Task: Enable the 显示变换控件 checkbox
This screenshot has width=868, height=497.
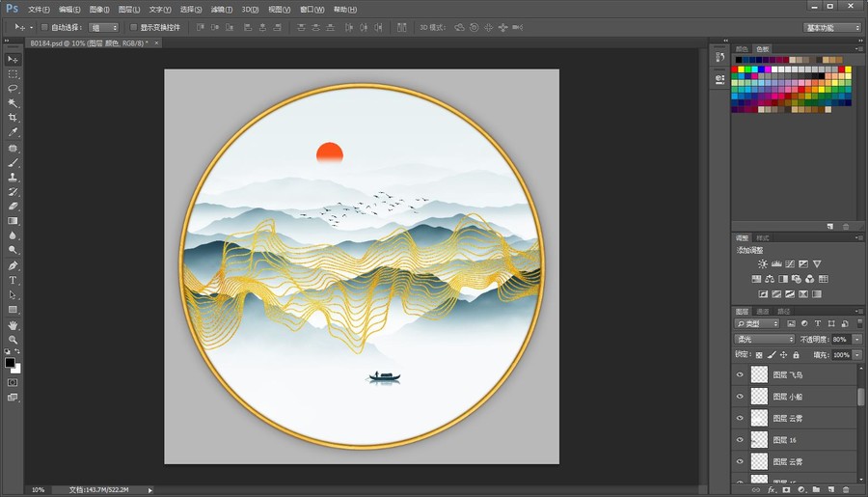Action: (133, 27)
